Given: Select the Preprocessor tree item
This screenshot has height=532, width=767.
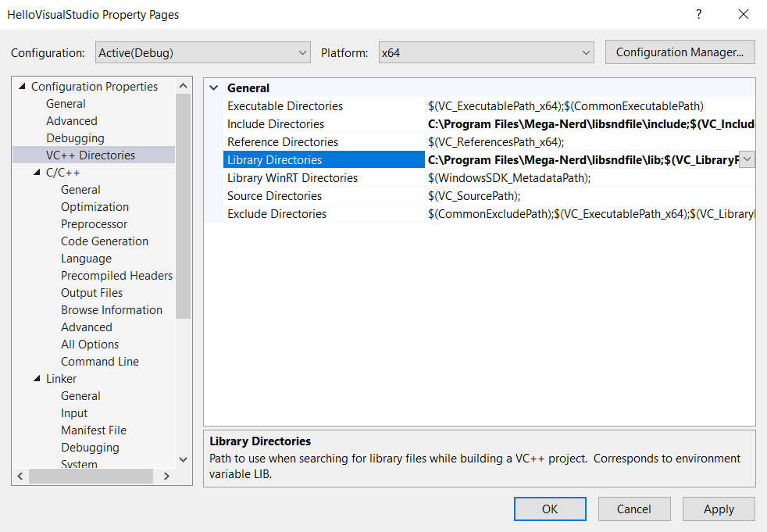Looking at the screenshot, I should (94, 223).
